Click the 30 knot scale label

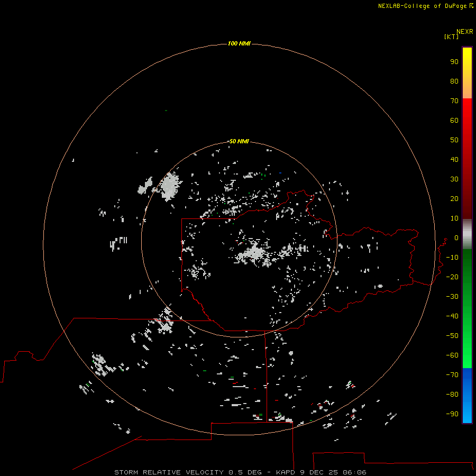pos(454,179)
